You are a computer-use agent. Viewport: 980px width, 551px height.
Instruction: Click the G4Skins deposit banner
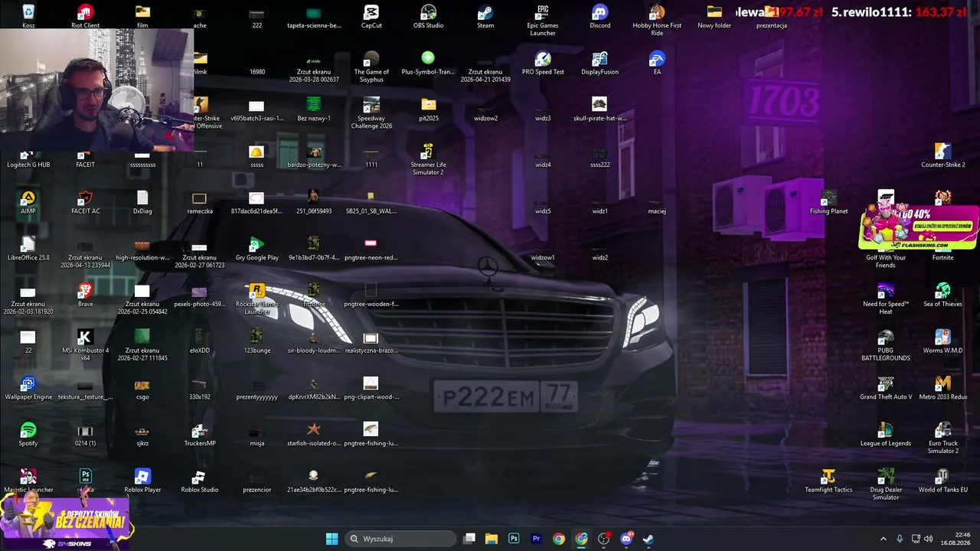click(x=65, y=521)
